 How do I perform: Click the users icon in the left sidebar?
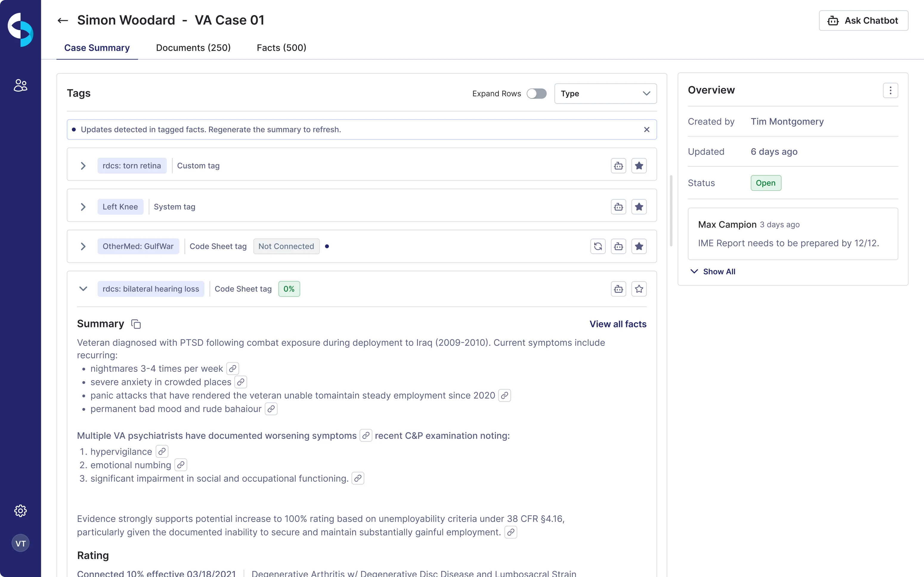pos(20,85)
